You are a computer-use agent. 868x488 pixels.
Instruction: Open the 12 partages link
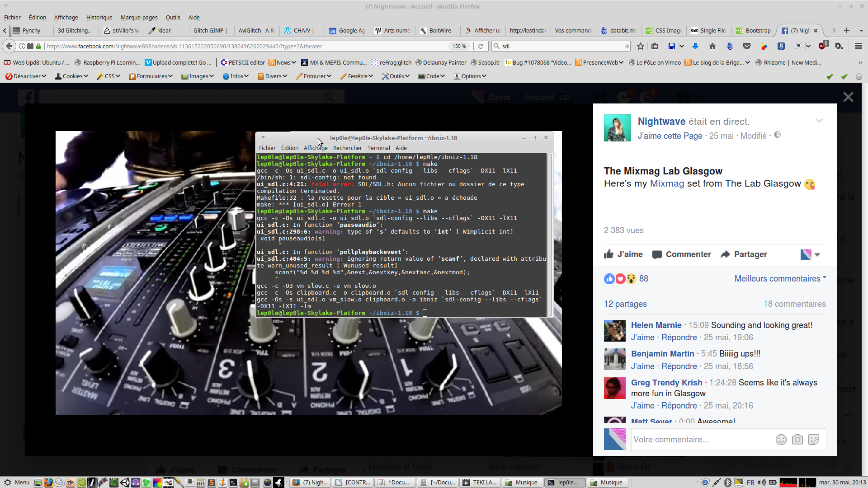pyautogui.click(x=625, y=304)
